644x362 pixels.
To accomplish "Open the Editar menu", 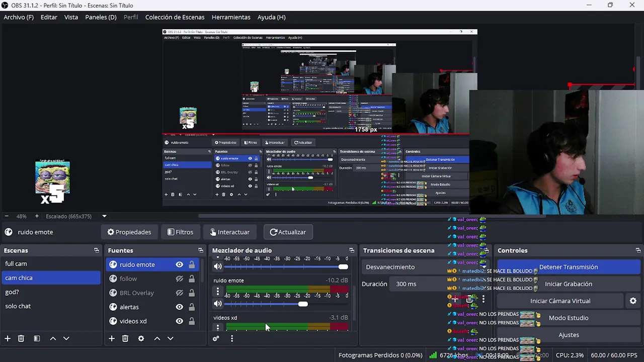I will [49, 17].
